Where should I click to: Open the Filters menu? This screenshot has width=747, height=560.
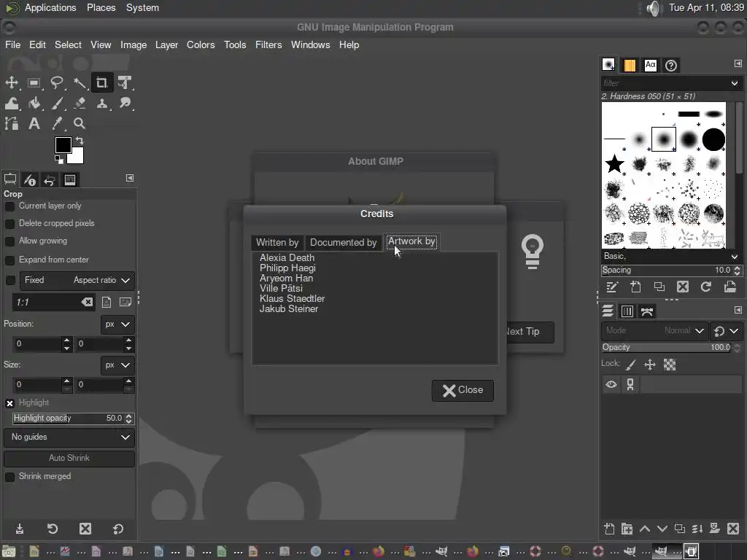[x=268, y=44]
